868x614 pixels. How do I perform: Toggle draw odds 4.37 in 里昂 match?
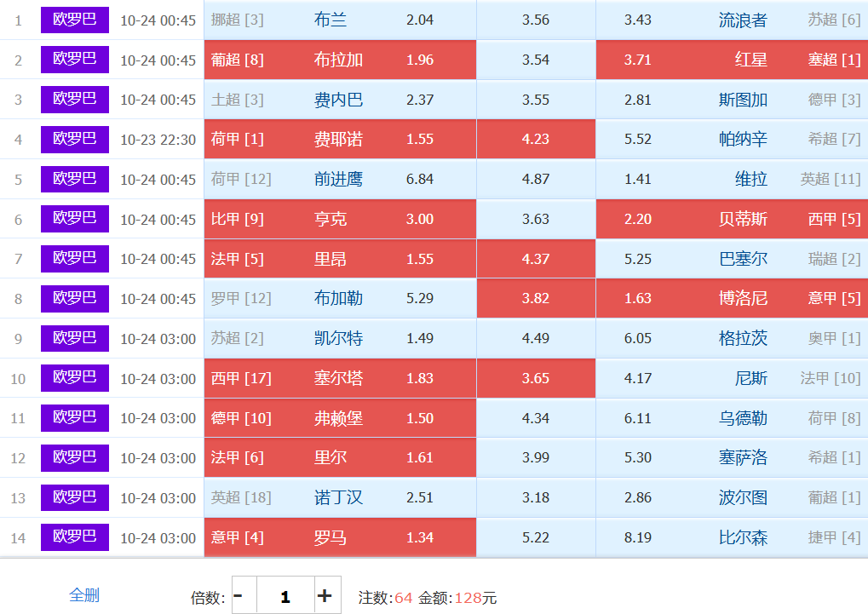(536, 259)
